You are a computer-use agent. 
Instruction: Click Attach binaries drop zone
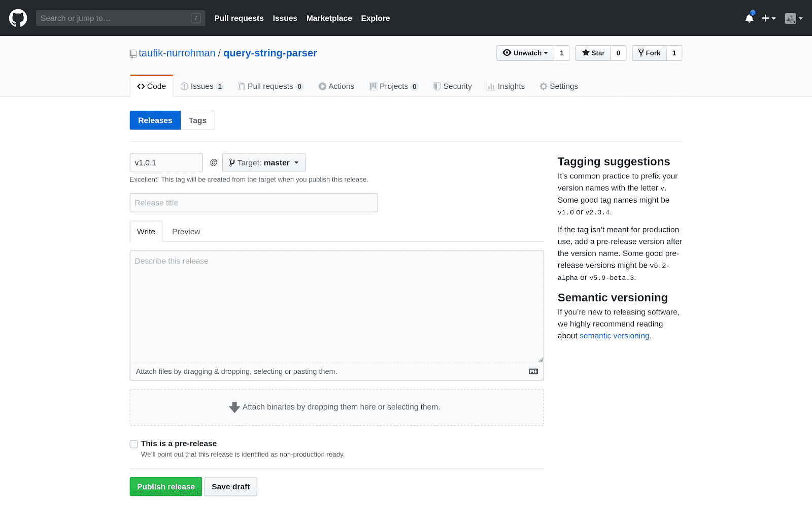(337, 407)
